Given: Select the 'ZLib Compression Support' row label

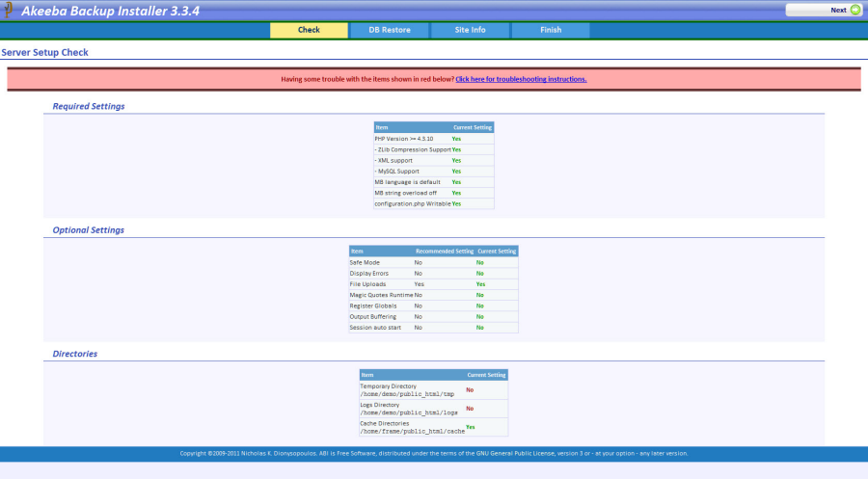Looking at the screenshot, I should 413,150.
